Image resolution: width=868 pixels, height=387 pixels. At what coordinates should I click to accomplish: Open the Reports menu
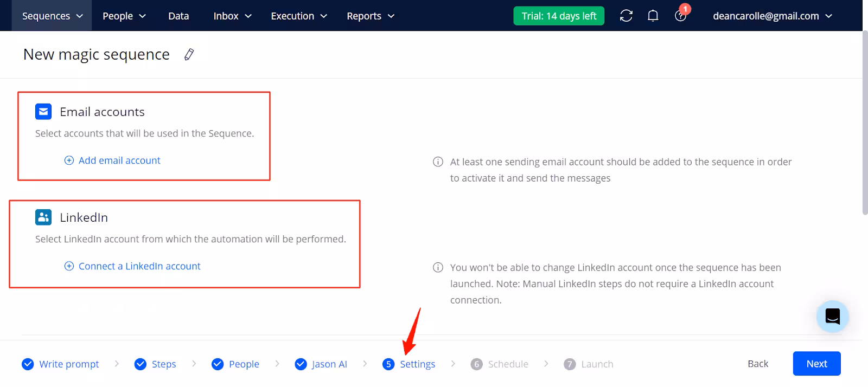click(x=371, y=16)
